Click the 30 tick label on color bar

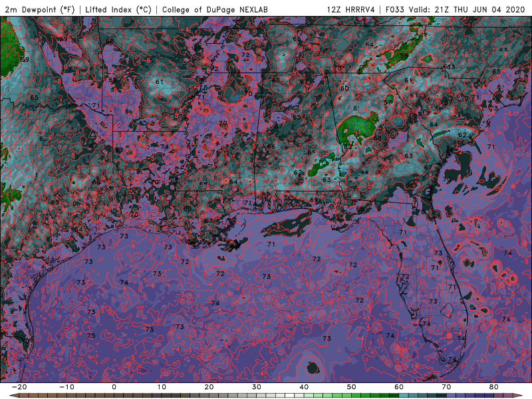[257, 387]
